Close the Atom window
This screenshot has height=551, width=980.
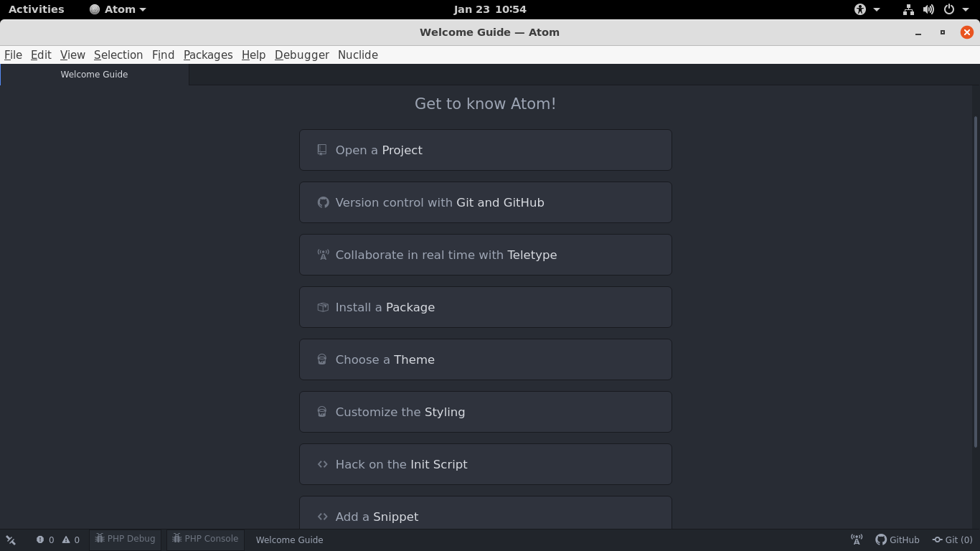[x=967, y=32]
